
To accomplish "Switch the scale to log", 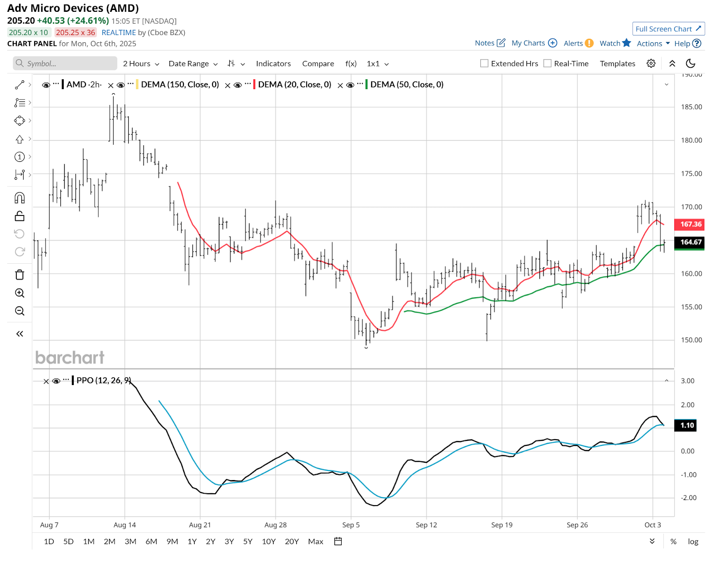I will [x=693, y=541].
